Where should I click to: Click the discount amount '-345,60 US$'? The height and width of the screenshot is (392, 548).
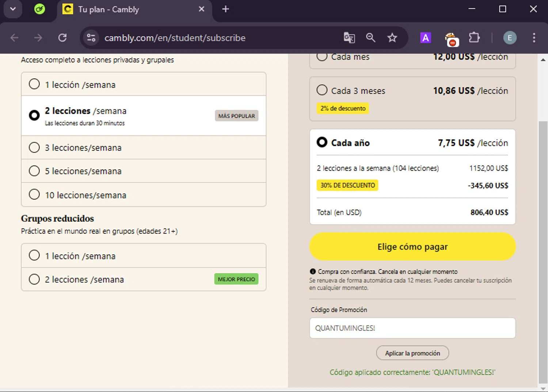coord(488,186)
